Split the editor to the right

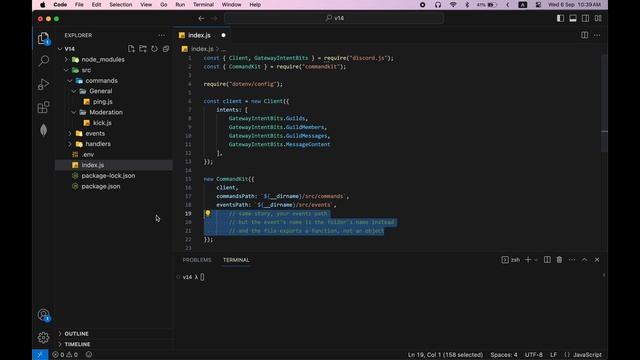(x=584, y=36)
